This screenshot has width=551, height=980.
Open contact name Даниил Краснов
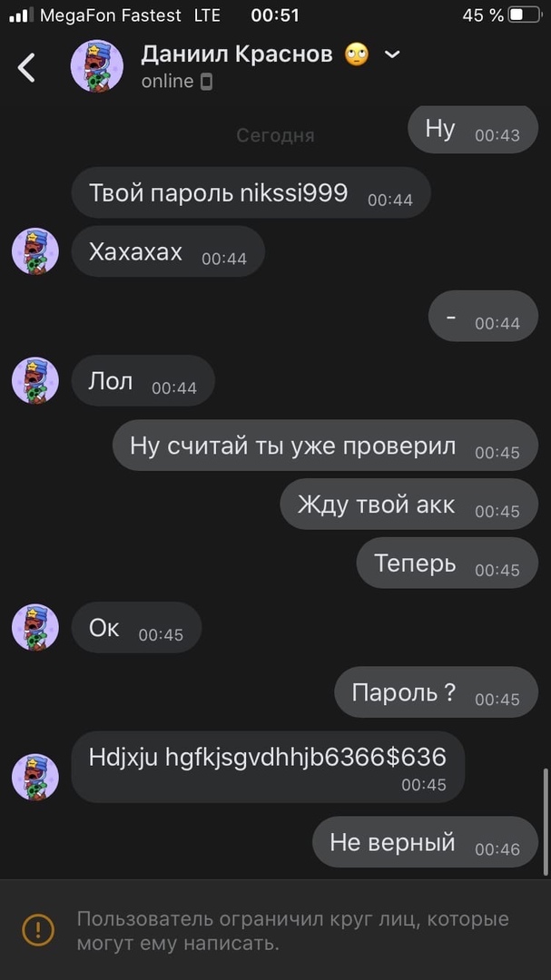(236, 54)
